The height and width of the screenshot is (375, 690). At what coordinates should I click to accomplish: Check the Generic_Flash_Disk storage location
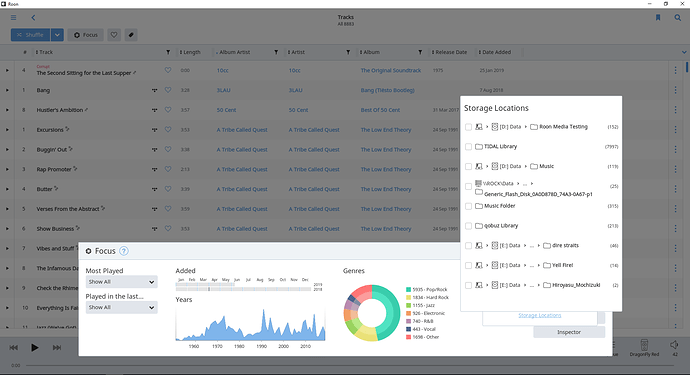coord(468,186)
